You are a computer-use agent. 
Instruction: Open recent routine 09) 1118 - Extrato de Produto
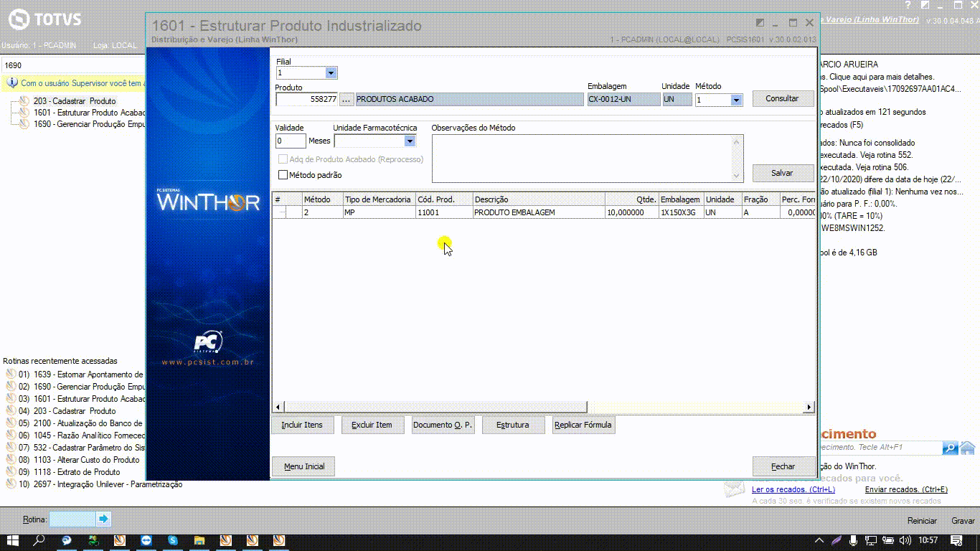click(x=69, y=472)
